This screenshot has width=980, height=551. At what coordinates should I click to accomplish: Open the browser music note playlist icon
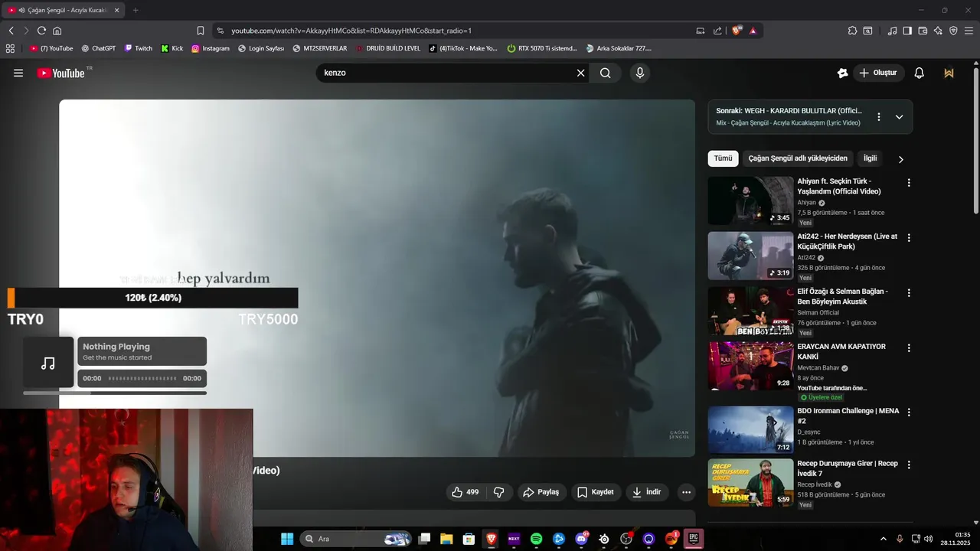pyautogui.click(x=892, y=31)
